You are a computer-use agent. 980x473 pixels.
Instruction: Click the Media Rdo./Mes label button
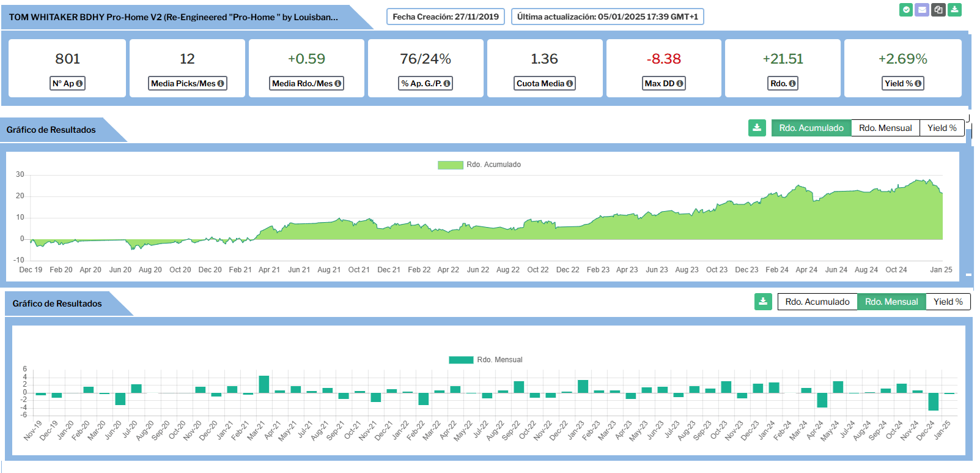306,84
